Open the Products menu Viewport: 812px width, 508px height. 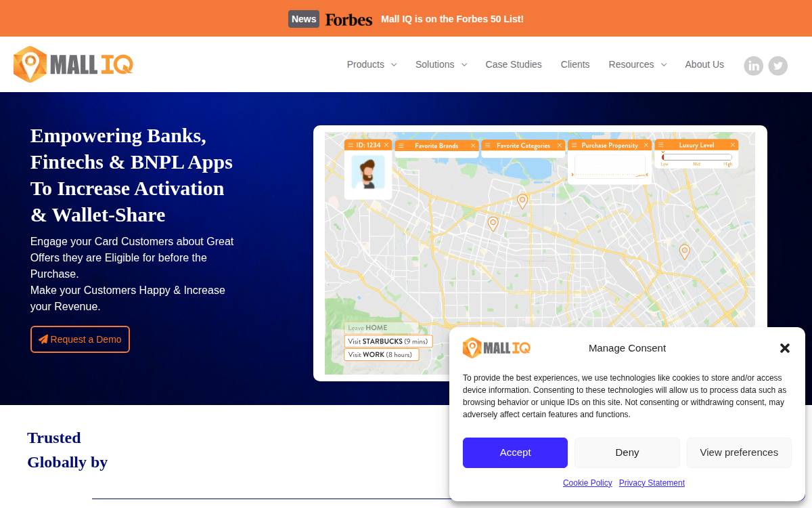click(x=365, y=64)
